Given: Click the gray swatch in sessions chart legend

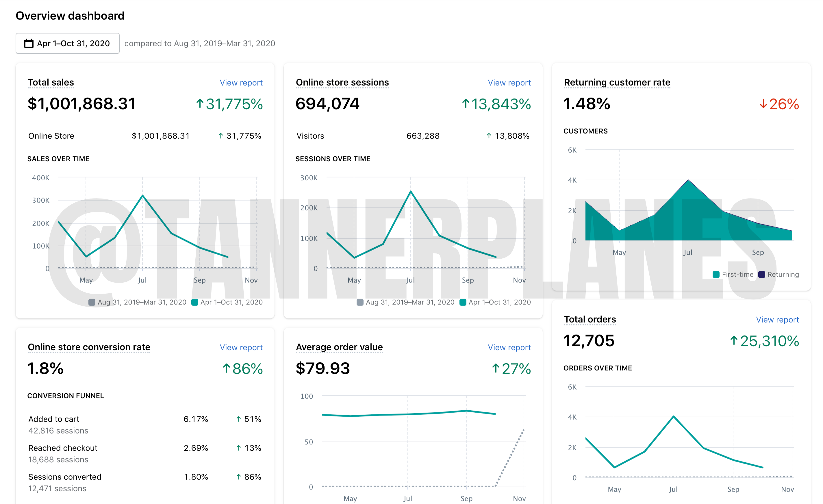Looking at the screenshot, I should pyautogui.click(x=360, y=302).
